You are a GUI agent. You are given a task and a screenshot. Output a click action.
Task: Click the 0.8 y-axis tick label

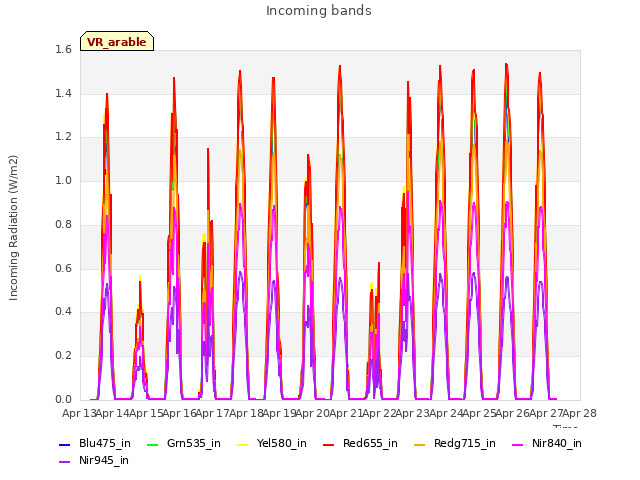(63, 224)
